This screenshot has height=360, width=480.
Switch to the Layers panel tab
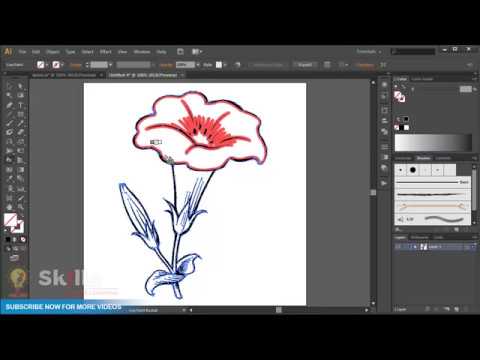click(400, 237)
